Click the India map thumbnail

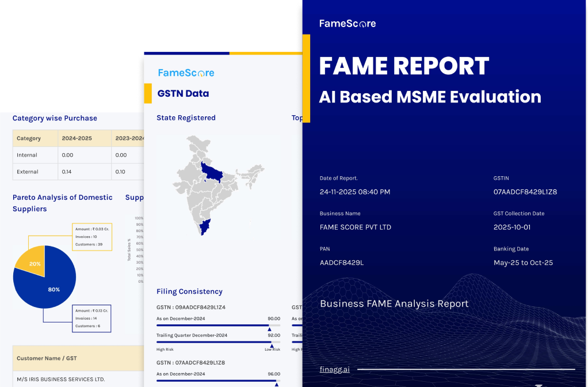(219, 185)
